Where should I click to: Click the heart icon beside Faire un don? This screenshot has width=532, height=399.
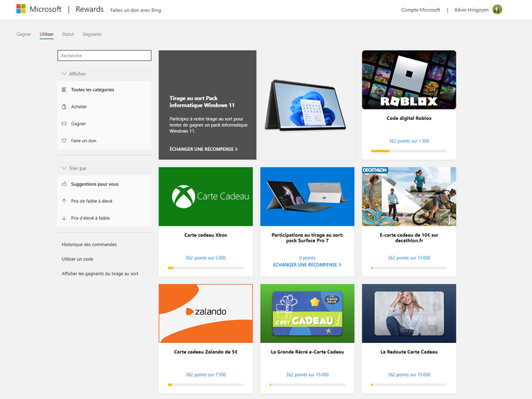(x=64, y=141)
